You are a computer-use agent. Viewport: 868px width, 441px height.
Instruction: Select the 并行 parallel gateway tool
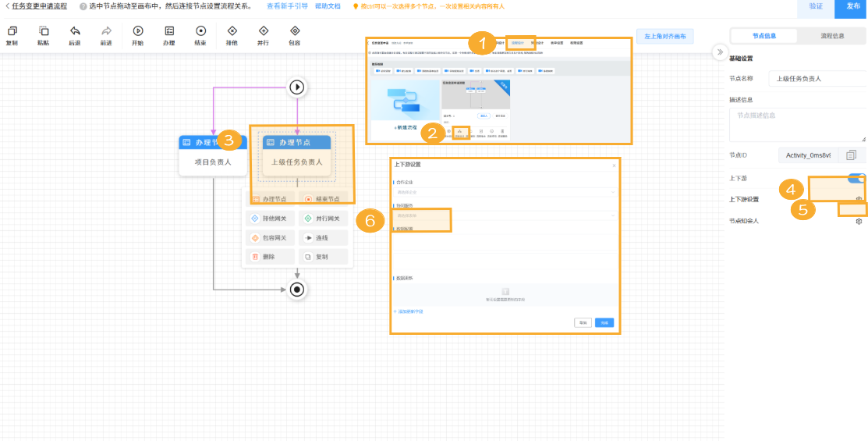click(x=264, y=31)
